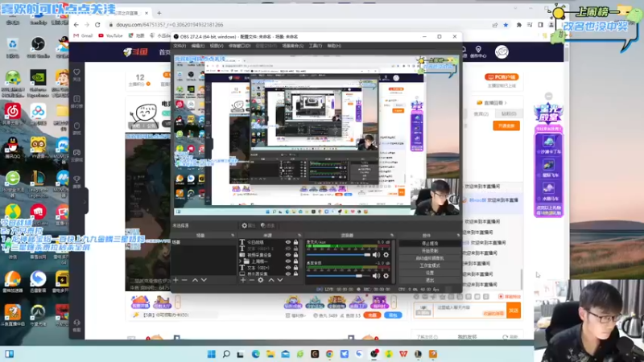Move source up arrow in Sources panel
Viewport: 644px width, 362px height.
pyautogui.click(x=271, y=280)
